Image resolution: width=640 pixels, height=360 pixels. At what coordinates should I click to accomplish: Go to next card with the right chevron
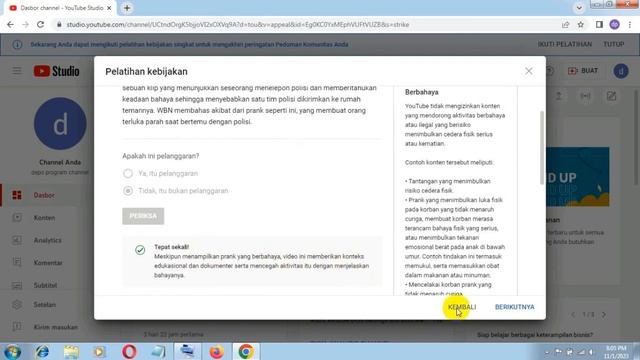click(x=604, y=315)
